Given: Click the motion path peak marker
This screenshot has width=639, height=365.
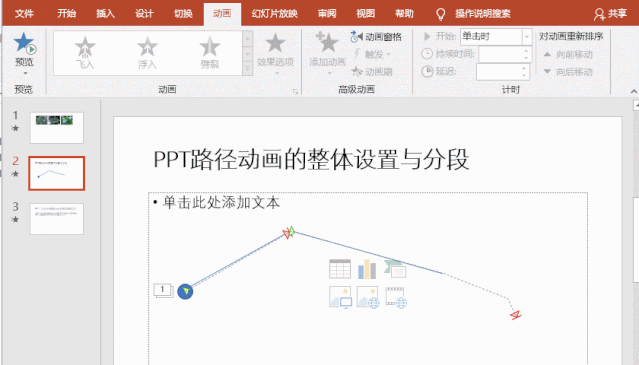Looking at the screenshot, I should [289, 233].
